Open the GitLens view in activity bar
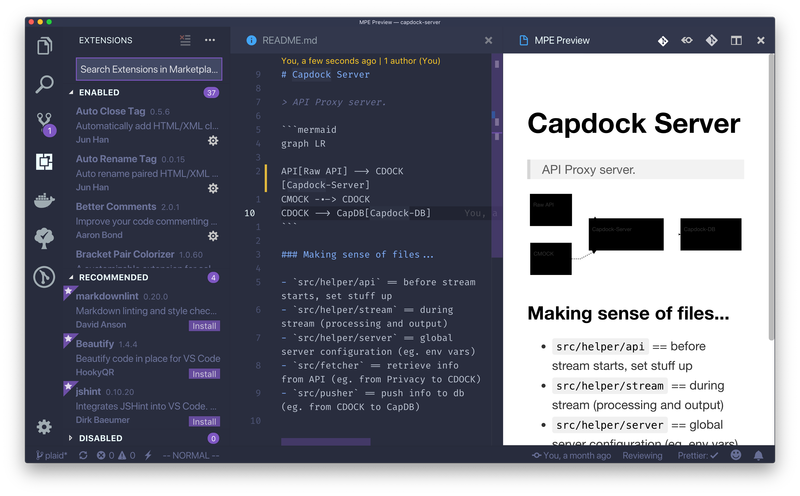 coord(44,277)
